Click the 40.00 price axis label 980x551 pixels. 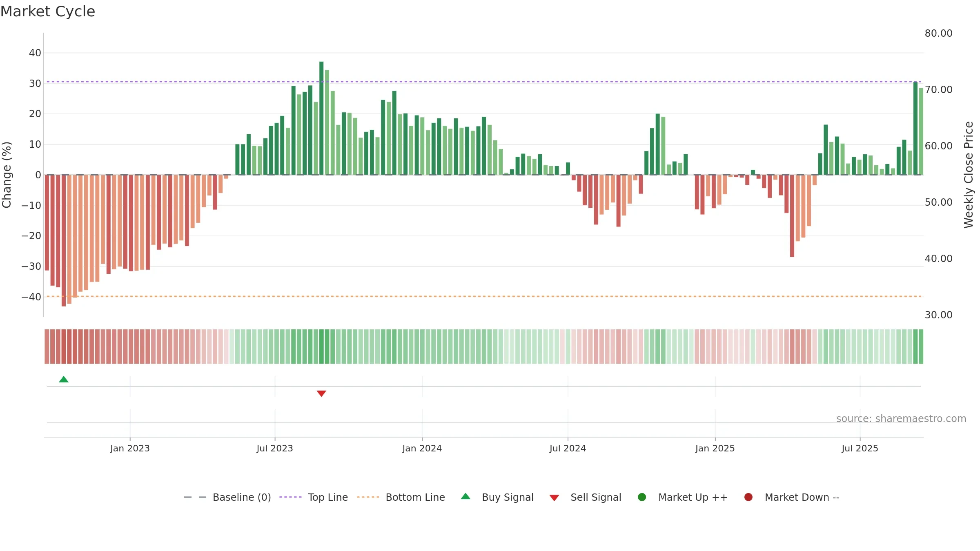(x=938, y=259)
